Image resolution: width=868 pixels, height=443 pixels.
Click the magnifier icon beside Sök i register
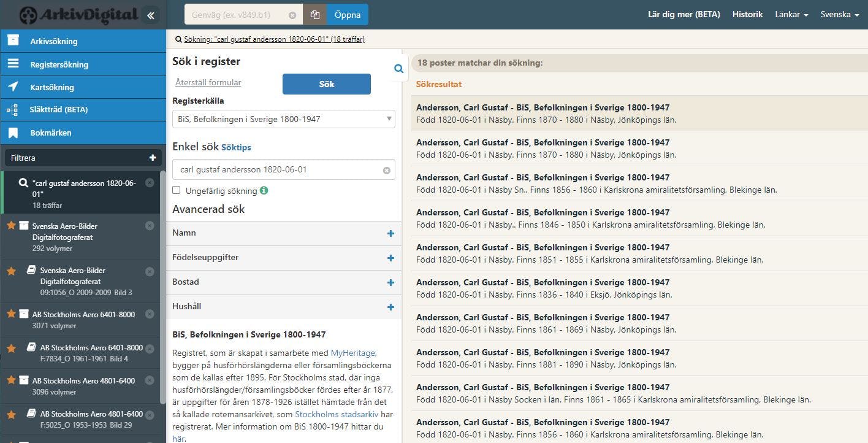coord(398,69)
